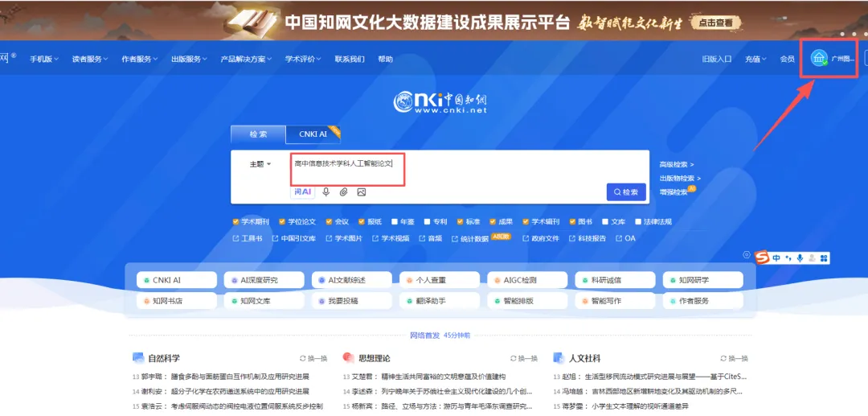Refresh 思想理论 list with 换一换

(524, 358)
